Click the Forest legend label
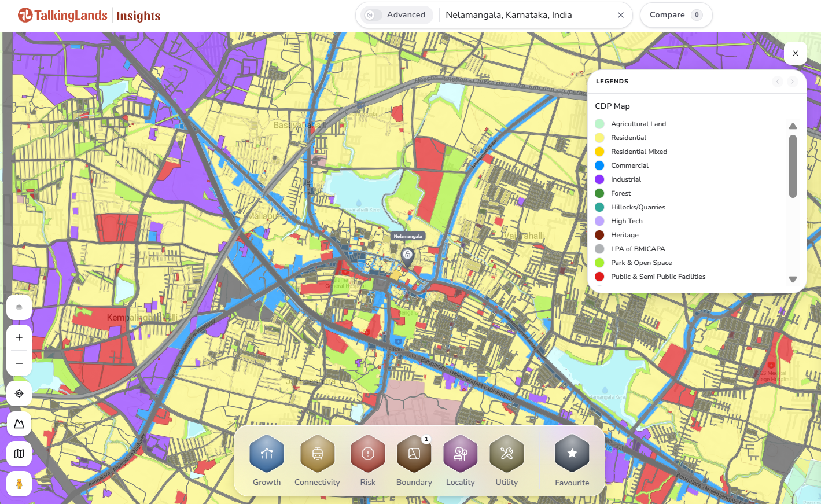Image resolution: width=821 pixels, height=504 pixels. coord(621,193)
